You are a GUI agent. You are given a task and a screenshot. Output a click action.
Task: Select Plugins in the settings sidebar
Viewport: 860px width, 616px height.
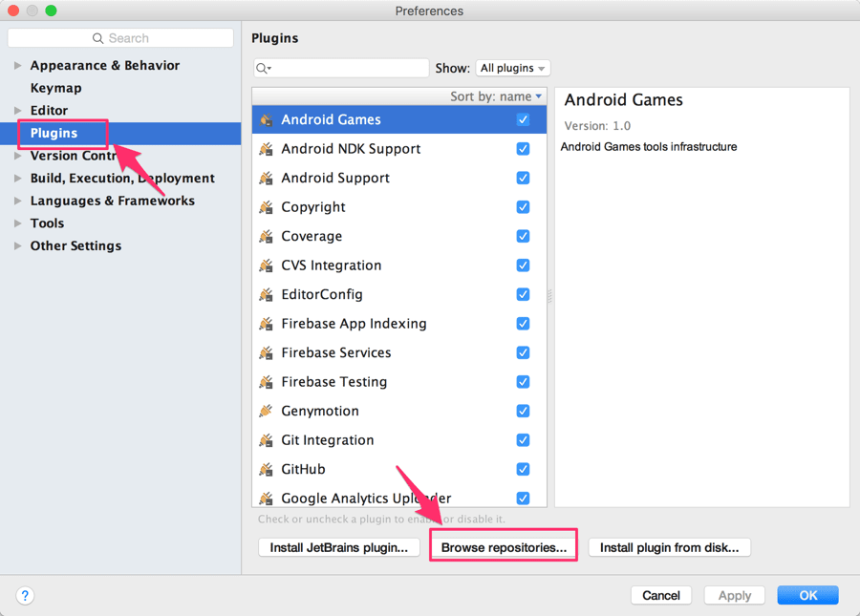[54, 133]
